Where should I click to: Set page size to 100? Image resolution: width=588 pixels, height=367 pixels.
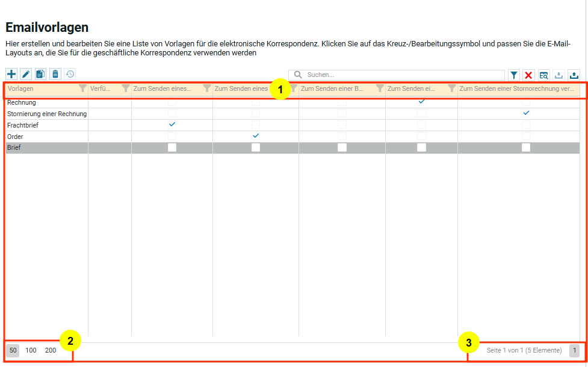coord(31,350)
